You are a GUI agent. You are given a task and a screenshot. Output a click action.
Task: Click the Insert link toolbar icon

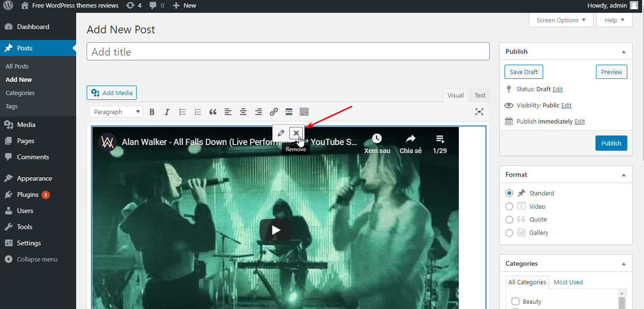click(274, 112)
